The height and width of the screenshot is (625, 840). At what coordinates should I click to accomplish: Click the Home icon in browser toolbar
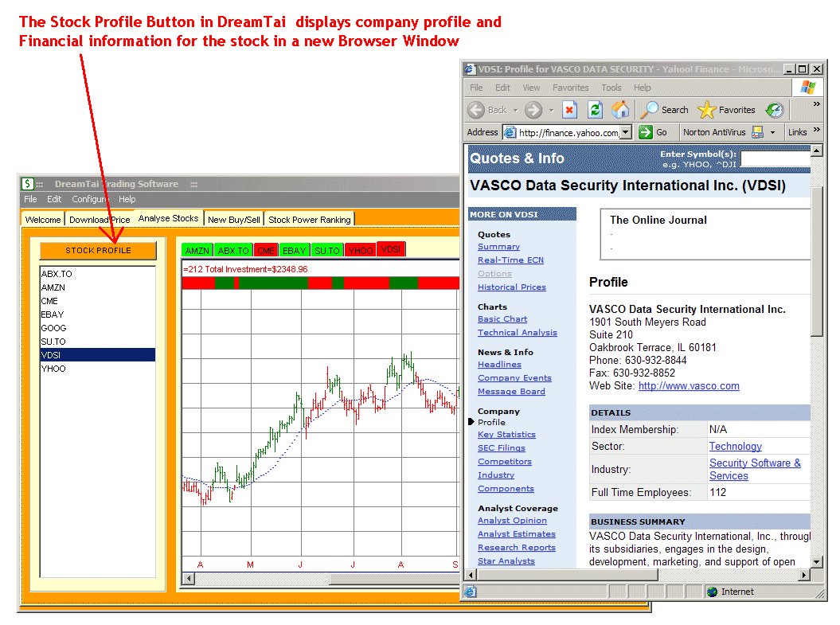coord(620,110)
